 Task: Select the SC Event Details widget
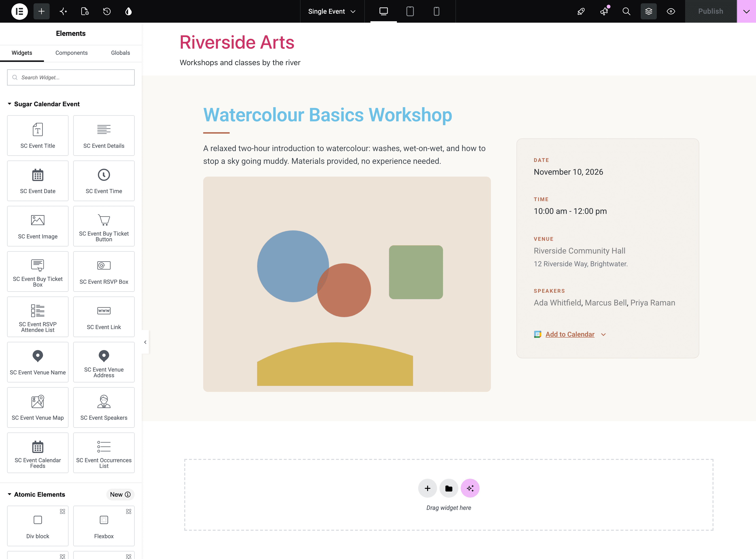click(x=104, y=135)
